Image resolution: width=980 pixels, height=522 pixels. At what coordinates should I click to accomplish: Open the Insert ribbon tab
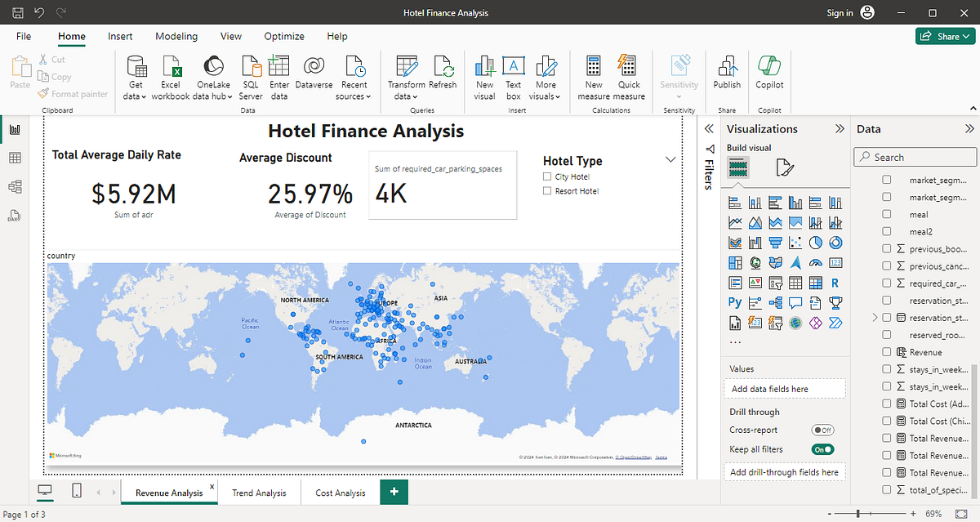coord(120,36)
